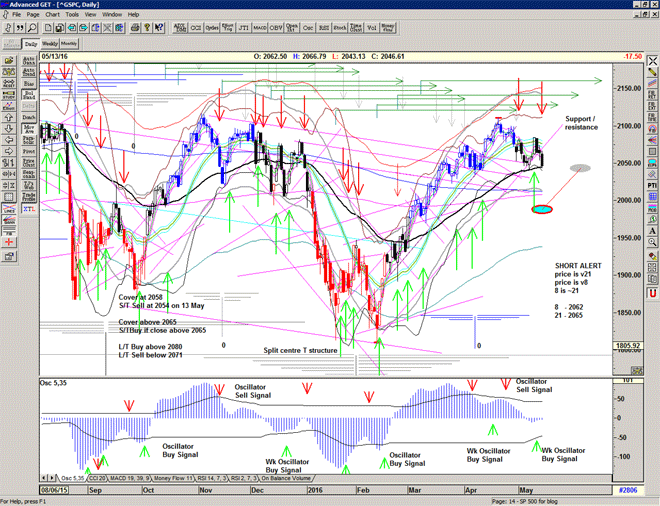Screen dimensions: 660x506
Task: Open the Window menu
Action: click(112, 15)
